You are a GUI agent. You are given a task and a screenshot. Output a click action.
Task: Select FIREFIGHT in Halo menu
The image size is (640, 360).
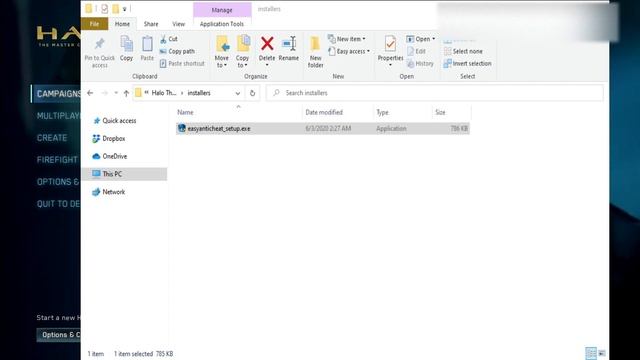click(57, 160)
